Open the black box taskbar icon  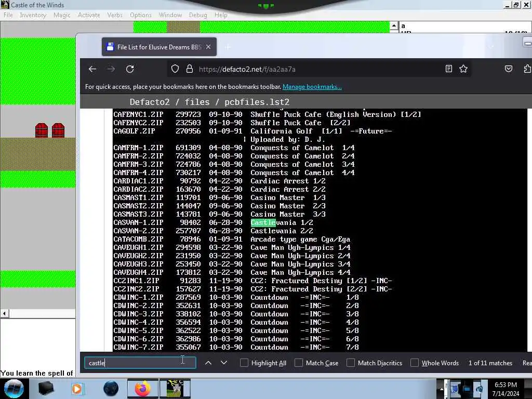[46, 389]
